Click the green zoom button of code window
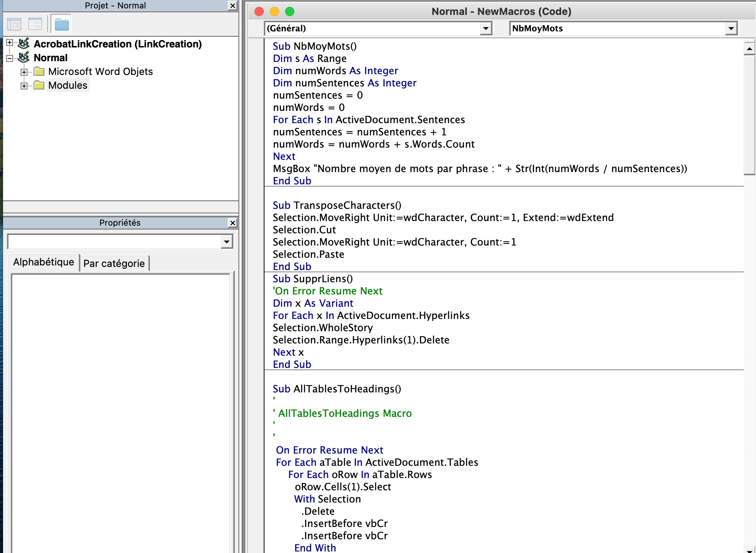 click(x=290, y=11)
